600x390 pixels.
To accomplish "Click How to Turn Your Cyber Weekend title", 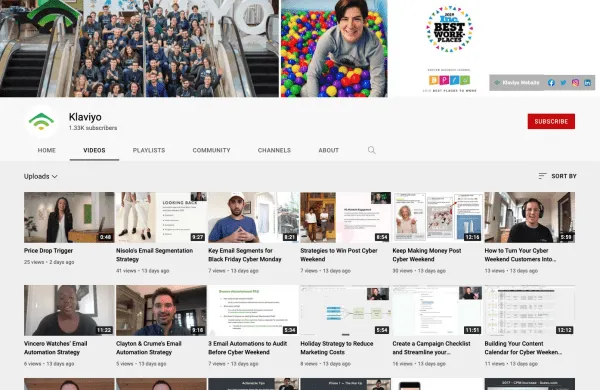I will point(520,255).
